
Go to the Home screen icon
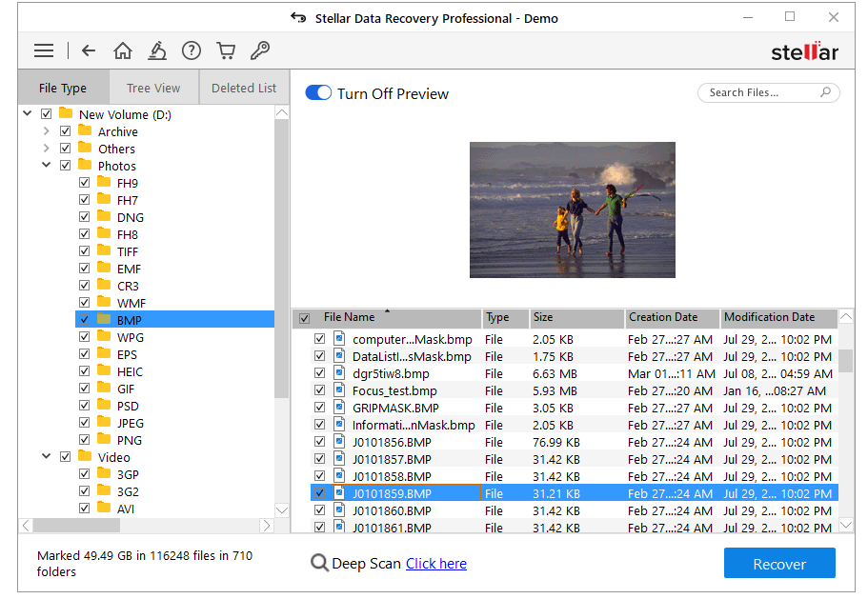123,50
